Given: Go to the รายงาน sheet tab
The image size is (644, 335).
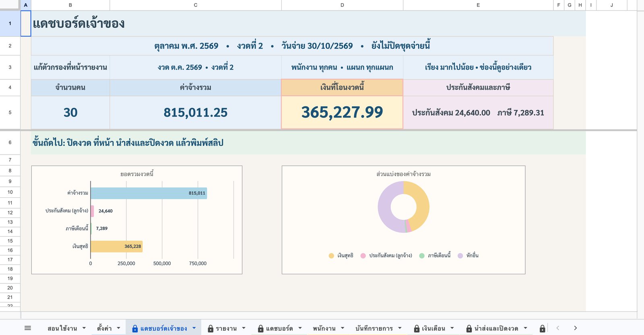Looking at the screenshot, I should tap(226, 328).
